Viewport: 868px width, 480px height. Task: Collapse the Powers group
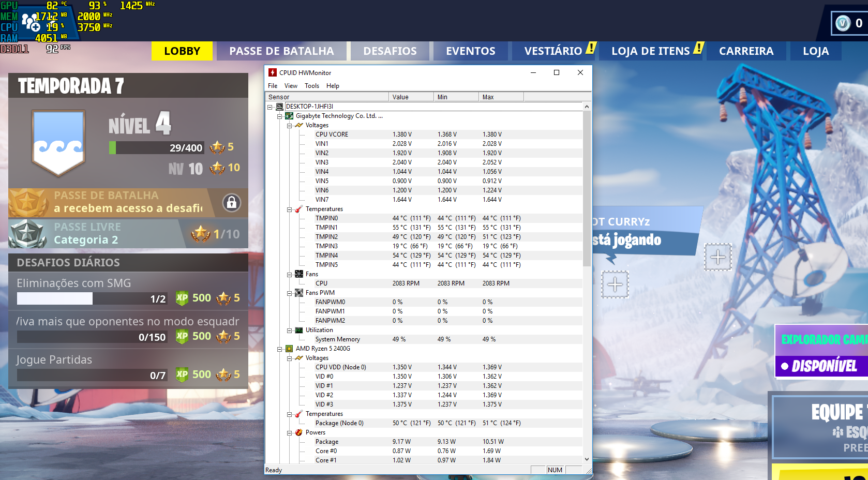290,433
